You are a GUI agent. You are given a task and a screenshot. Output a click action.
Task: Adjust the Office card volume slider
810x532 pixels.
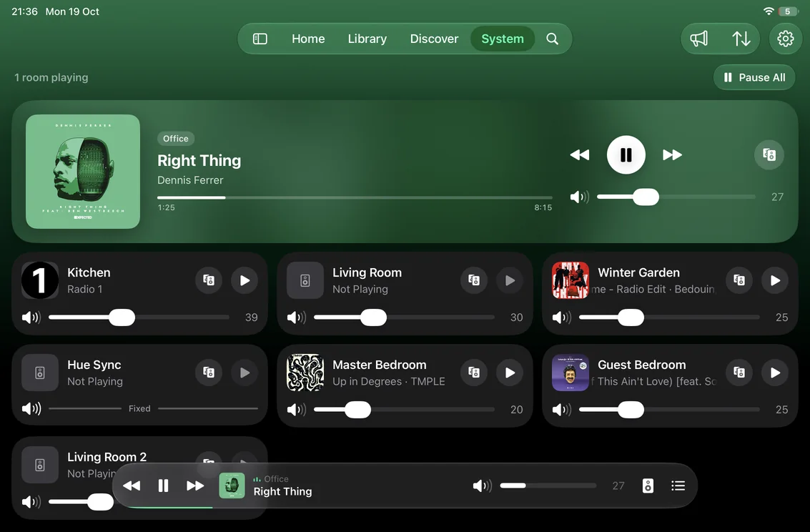coord(676,197)
